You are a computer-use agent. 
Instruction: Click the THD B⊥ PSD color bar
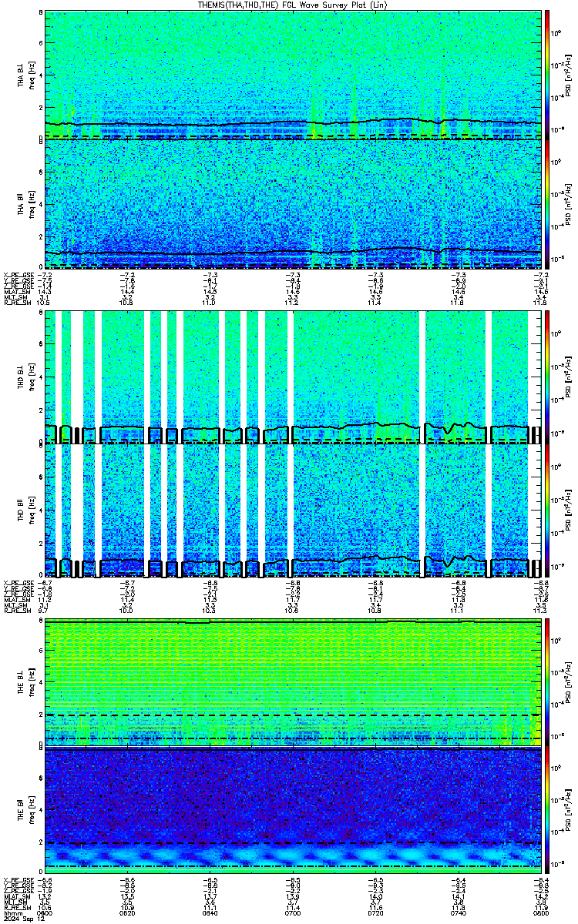tap(547, 377)
